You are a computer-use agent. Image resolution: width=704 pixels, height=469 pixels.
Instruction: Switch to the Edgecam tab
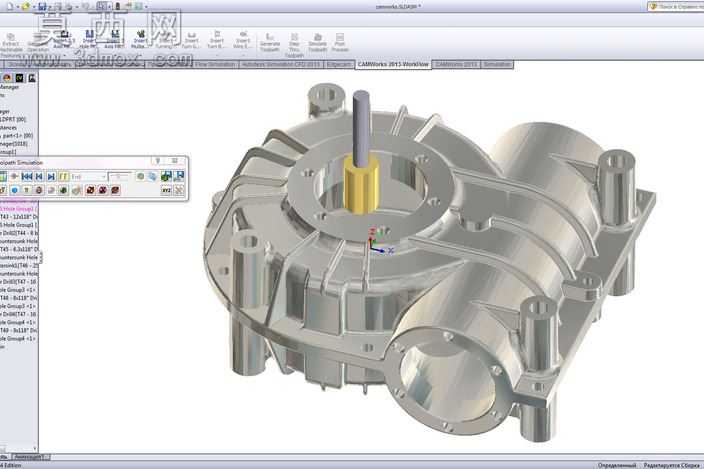tap(339, 65)
